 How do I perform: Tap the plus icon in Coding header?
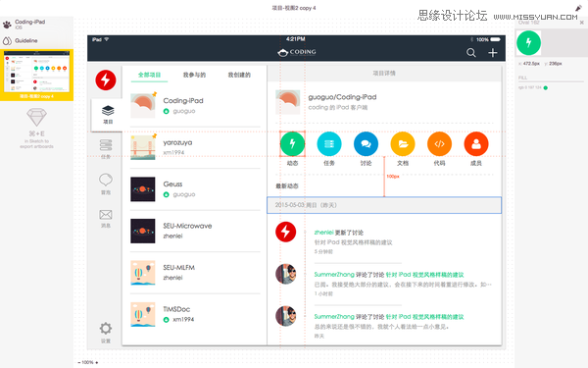(493, 53)
